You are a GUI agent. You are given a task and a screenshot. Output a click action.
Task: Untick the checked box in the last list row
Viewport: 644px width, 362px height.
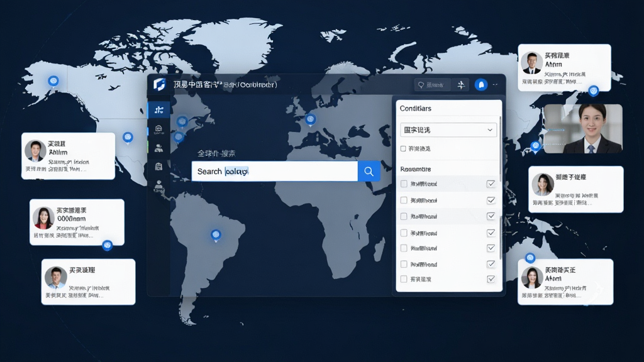pyautogui.click(x=491, y=279)
